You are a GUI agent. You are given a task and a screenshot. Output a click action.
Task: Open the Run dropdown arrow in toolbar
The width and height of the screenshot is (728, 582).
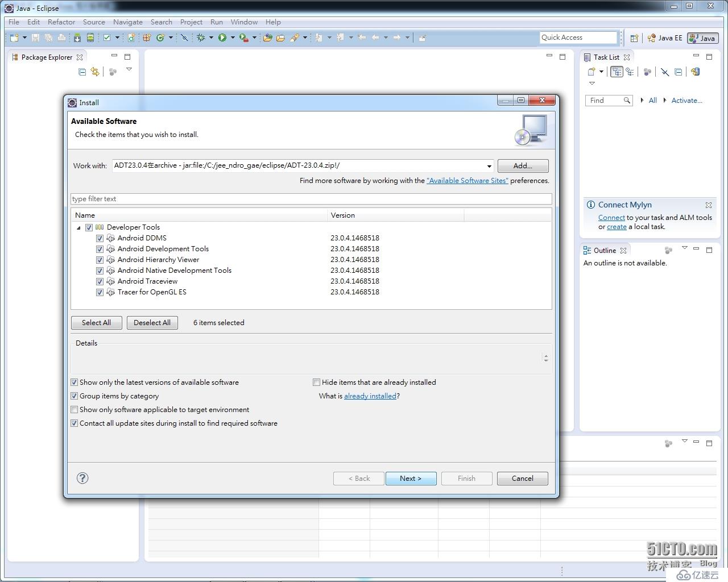pos(233,38)
